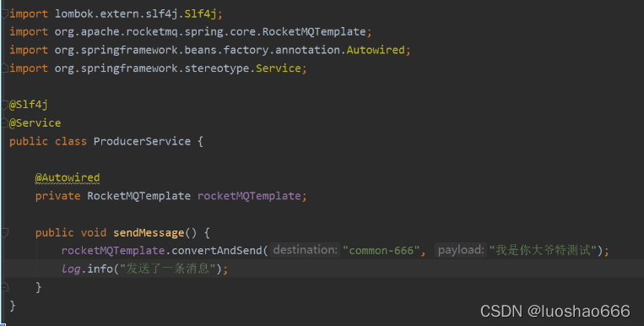Toggle the fold marker beside sendMessage method

(4, 233)
